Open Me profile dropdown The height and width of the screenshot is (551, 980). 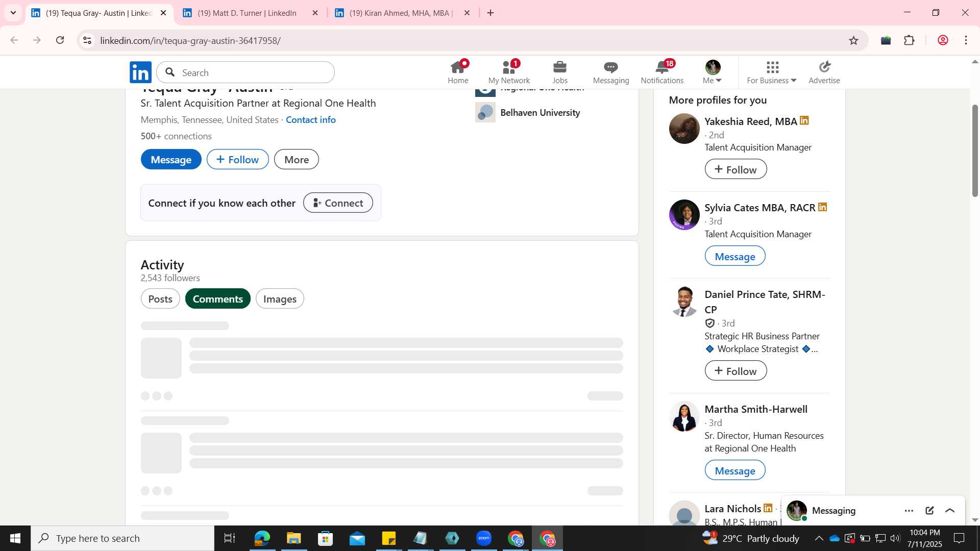712,72
